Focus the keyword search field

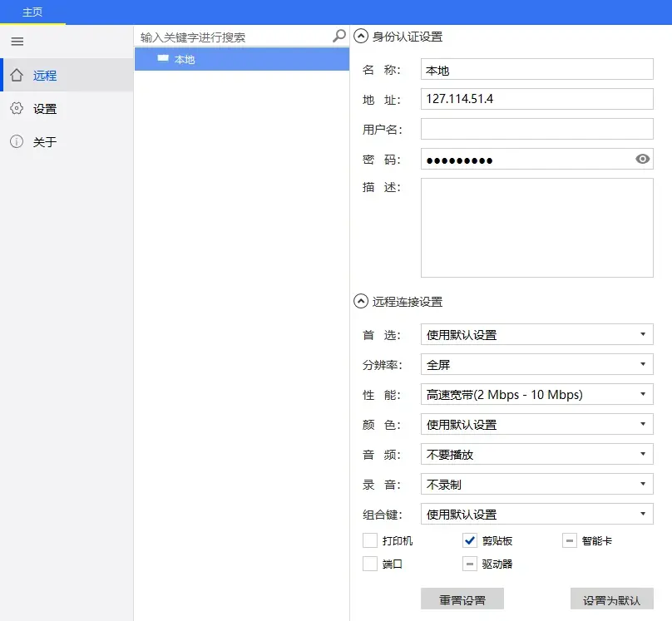[235, 37]
